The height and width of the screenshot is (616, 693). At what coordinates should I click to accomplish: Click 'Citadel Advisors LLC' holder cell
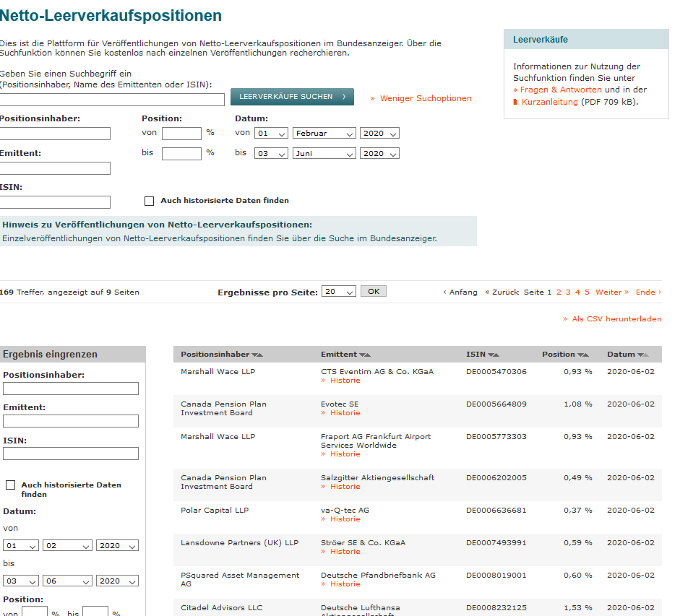pos(221,608)
